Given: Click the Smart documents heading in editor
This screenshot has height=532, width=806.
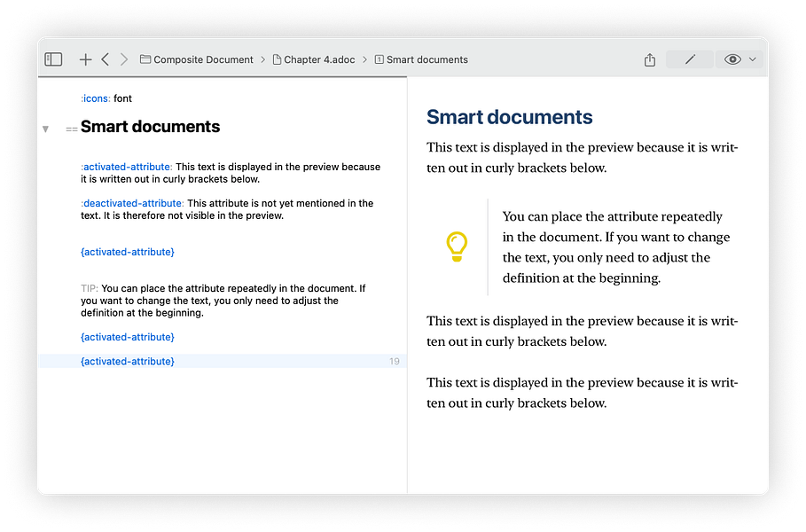Looking at the screenshot, I should 150,127.
